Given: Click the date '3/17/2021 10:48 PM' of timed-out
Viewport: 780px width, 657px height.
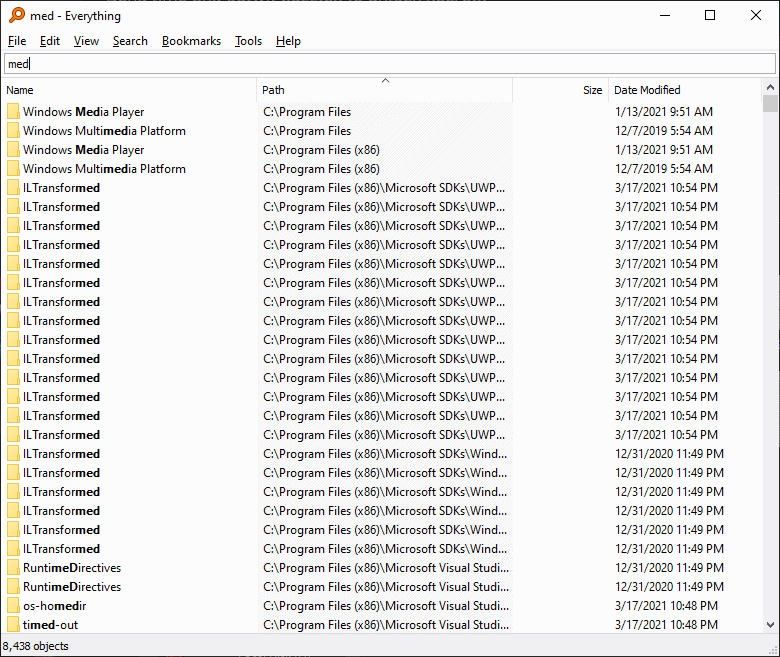Looking at the screenshot, I should [666, 625].
